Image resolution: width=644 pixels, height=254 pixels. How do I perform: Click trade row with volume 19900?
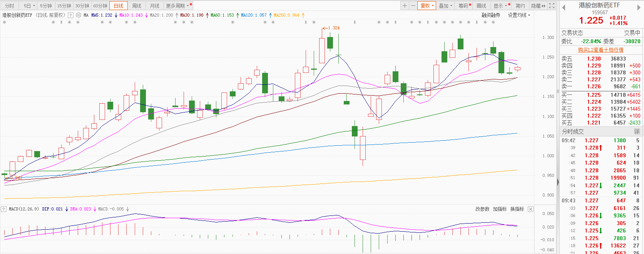click(601, 178)
